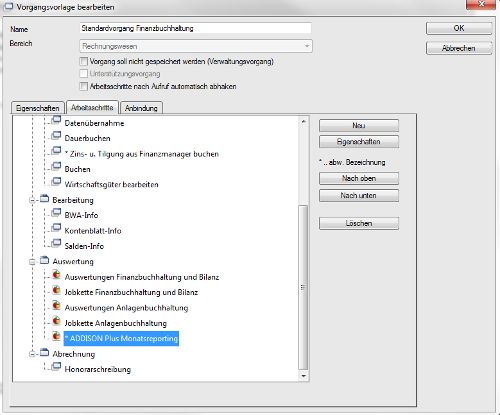Click the Abbrechen button

[459, 48]
